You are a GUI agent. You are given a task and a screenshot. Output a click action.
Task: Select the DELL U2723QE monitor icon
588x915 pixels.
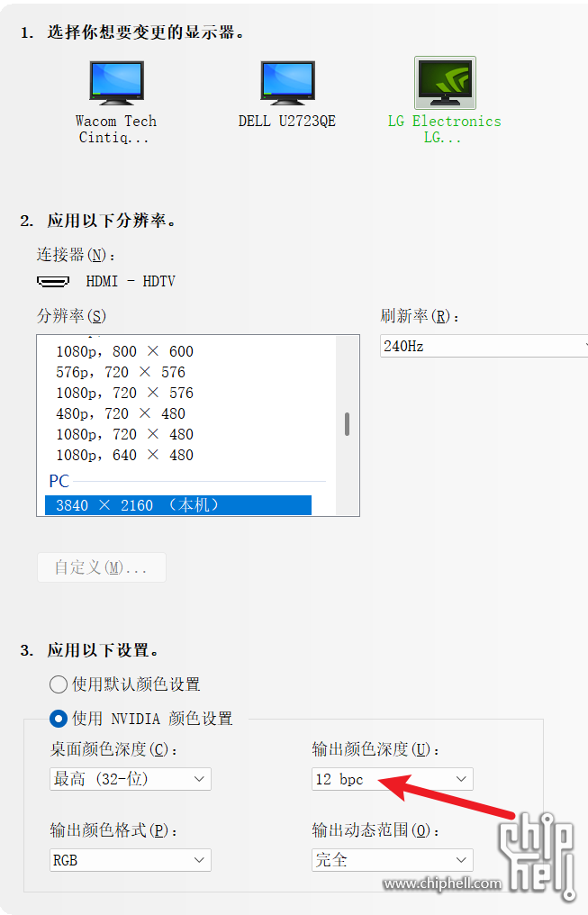pyautogui.click(x=287, y=82)
